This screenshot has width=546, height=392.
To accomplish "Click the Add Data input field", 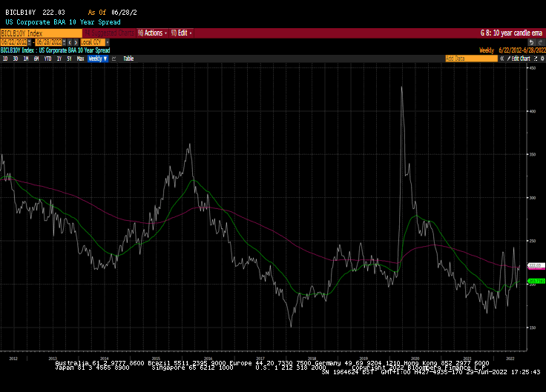I will point(472,59).
